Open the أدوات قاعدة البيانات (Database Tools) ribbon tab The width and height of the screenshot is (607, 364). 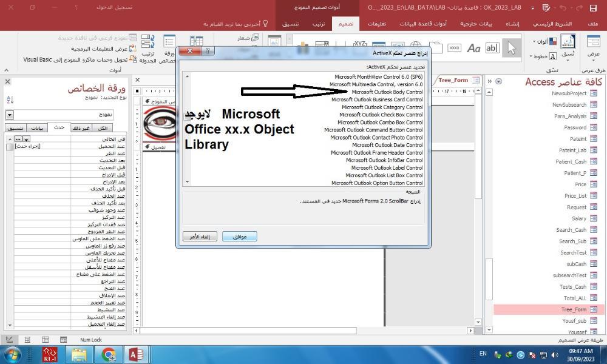coord(422,24)
